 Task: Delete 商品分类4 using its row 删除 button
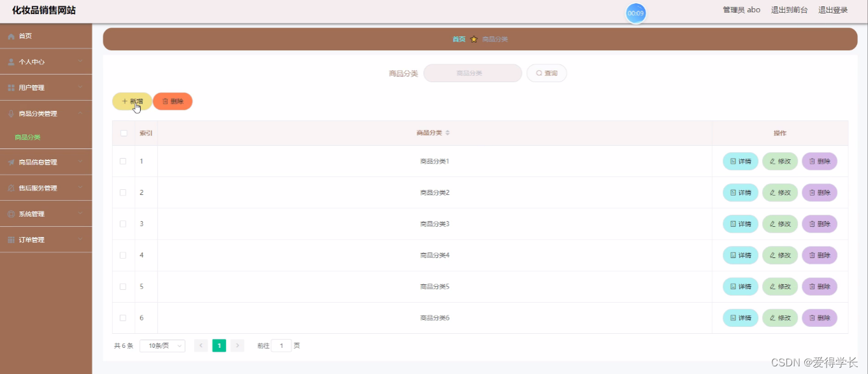click(x=820, y=255)
